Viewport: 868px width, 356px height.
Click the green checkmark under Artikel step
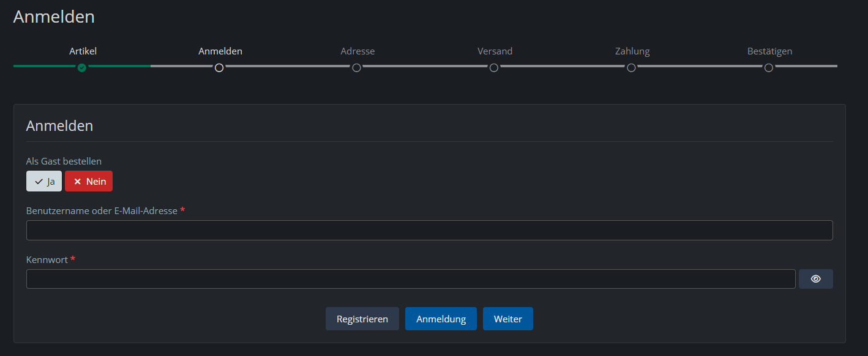pyautogui.click(x=82, y=68)
